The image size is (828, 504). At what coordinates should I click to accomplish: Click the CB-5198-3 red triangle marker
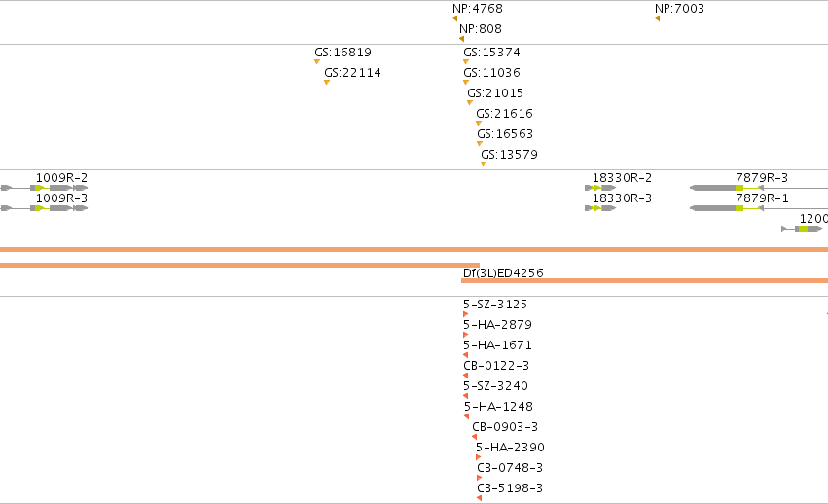coord(479,498)
